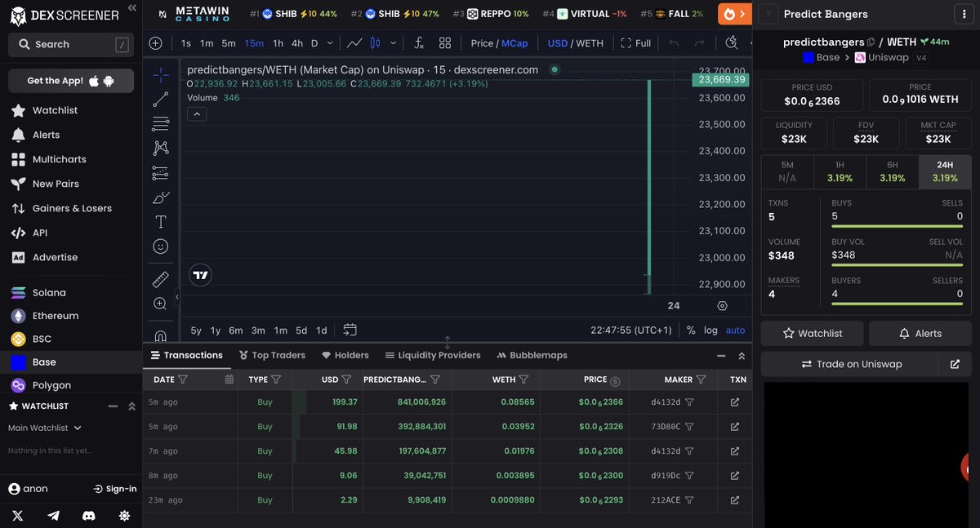Open chart layout templates grid icon
This screenshot has width=980, height=528.
[x=445, y=43]
